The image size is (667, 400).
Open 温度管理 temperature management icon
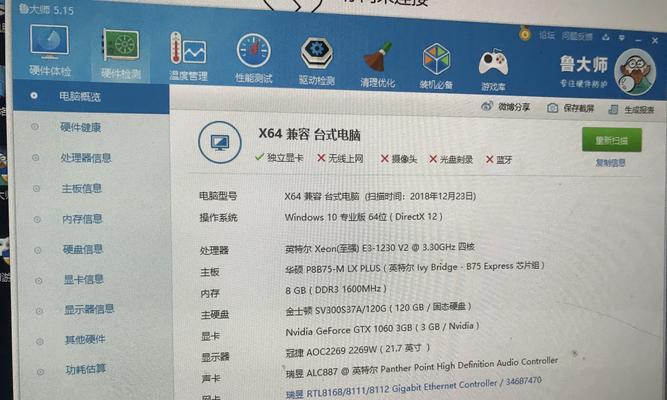pos(188,57)
